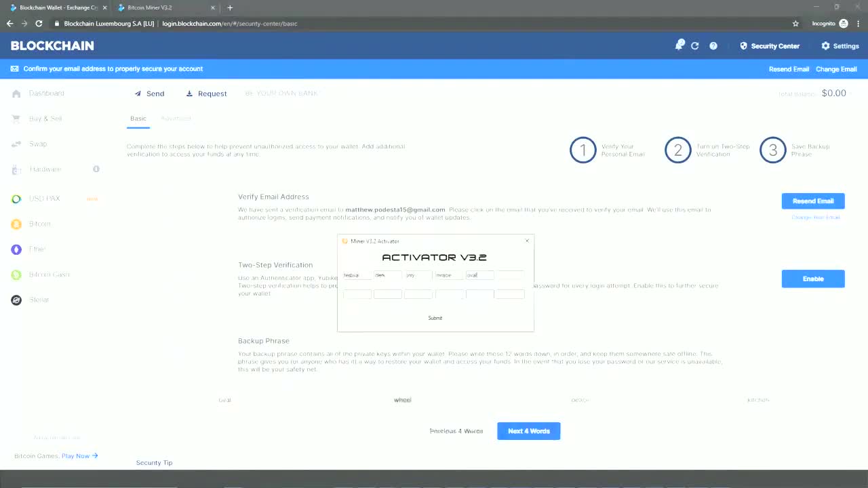Switch to the Advanced security tab
The image size is (868, 488).
click(176, 119)
